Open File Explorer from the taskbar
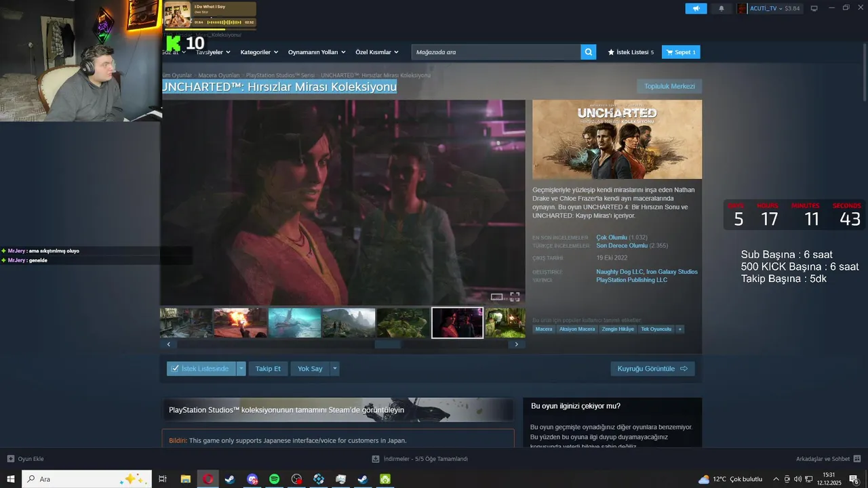The image size is (868, 488). [x=185, y=479]
